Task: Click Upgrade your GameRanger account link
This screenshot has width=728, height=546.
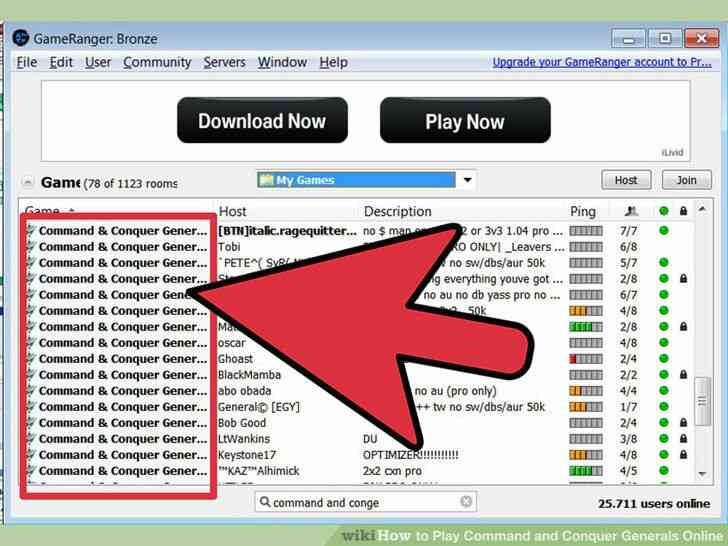Action: pos(602,62)
